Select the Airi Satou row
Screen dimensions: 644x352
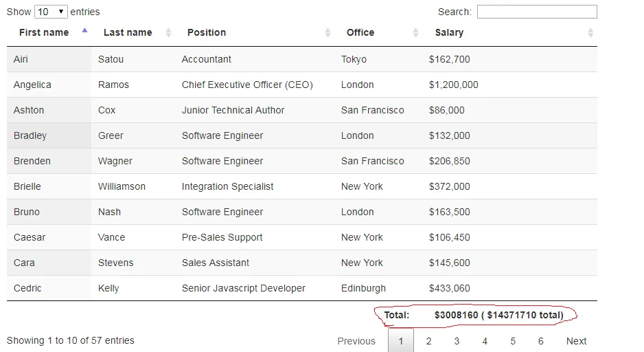click(x=206, y=59)
